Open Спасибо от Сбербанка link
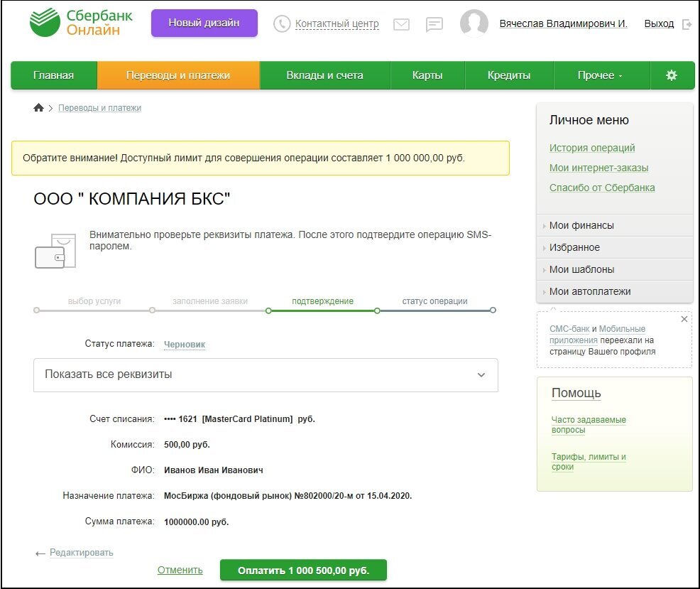This screenshot has width=700, height=589. (x=602, y=188)
